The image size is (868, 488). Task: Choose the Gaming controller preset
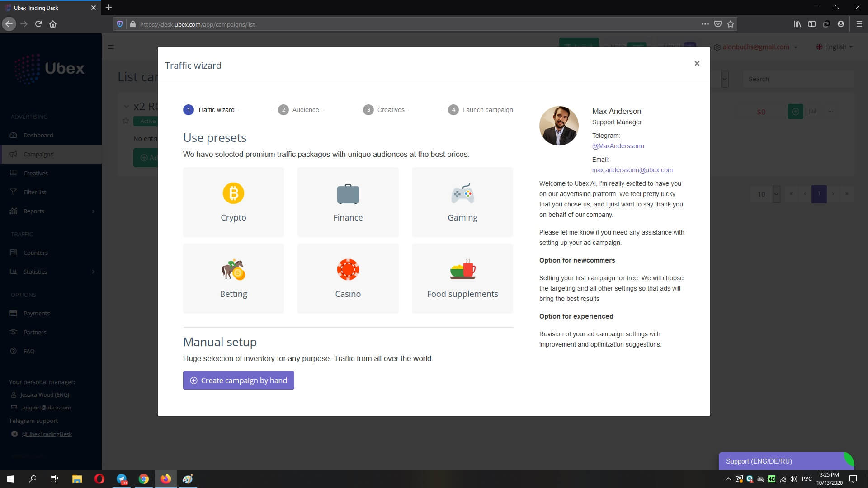click(x=462, y=202)
